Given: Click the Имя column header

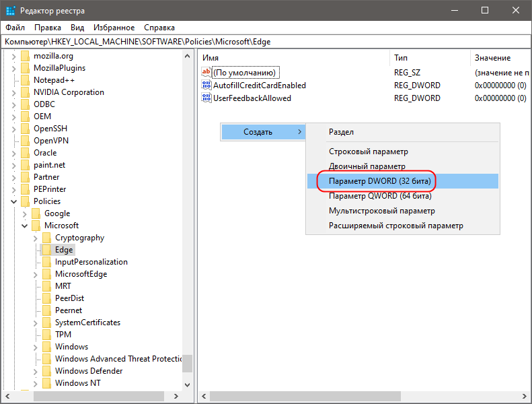Looking at the screenshot, I should pos(293,58).
